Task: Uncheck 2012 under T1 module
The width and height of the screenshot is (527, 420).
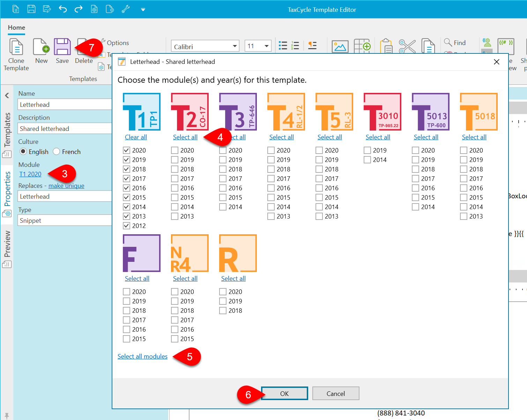Action: [x=127, y=226]
